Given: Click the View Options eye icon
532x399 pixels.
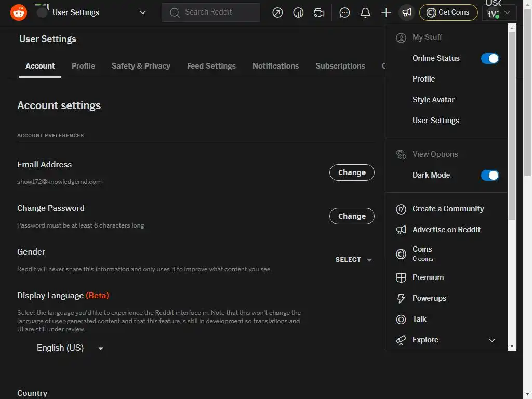Looking at the screenshot, I should point(401,154).
